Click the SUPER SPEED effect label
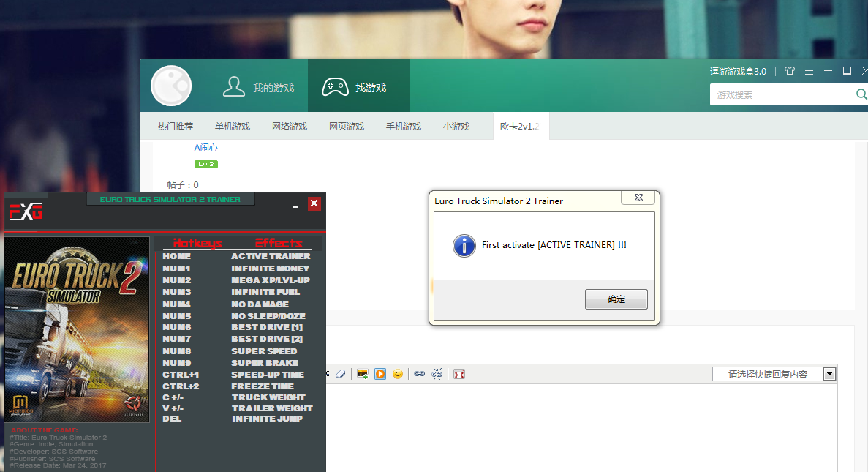 click(x=264, y=351)
